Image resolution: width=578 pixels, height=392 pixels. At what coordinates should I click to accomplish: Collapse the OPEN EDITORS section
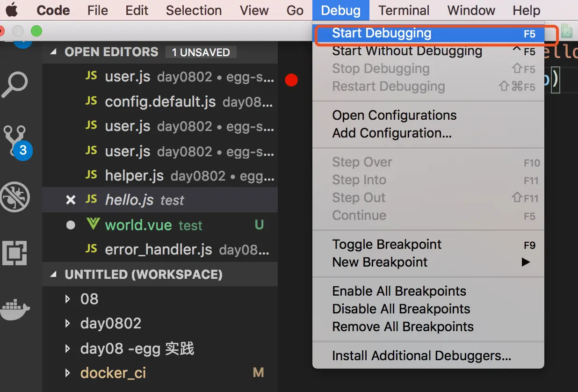[x=54, y=51]
